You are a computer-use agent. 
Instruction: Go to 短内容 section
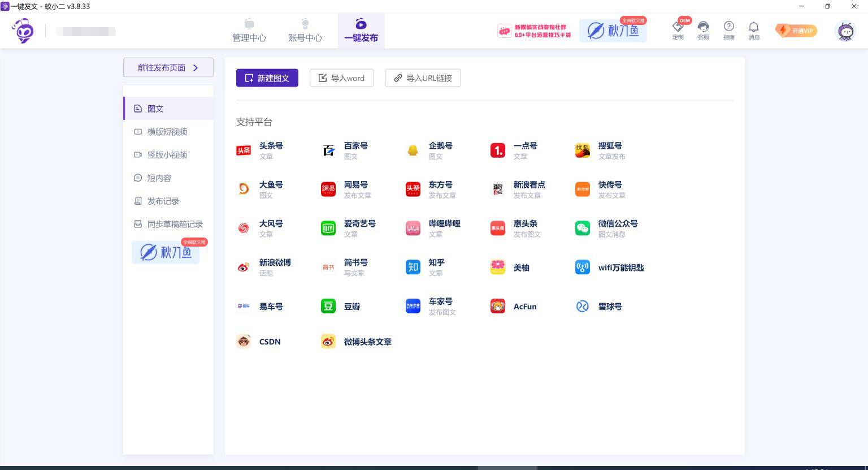168,178
